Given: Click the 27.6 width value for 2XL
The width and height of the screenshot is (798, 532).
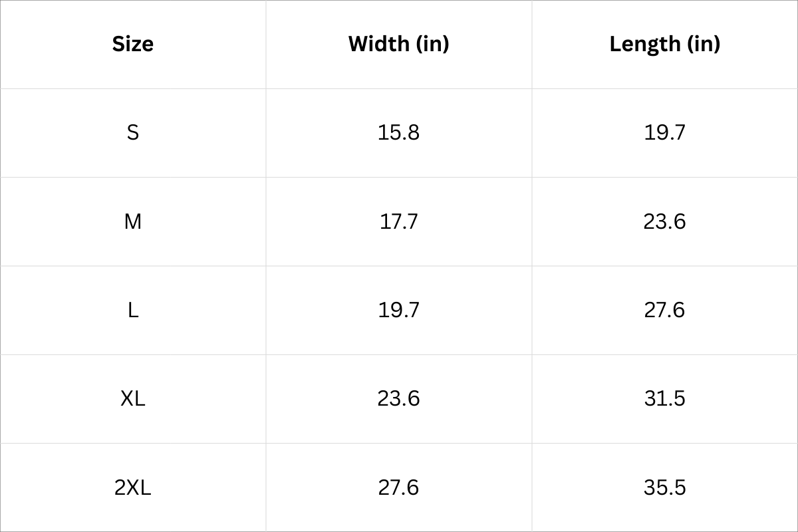Looking at the screenshot, I should click(x=398, y=487).
